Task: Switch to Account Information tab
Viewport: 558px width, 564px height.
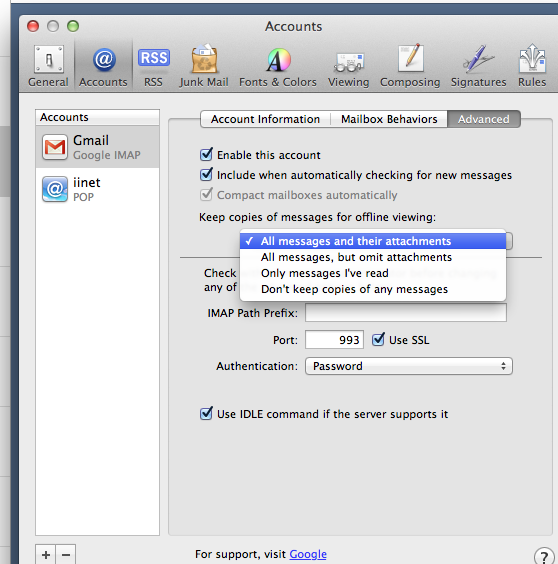Action: [x=266, y=119]
